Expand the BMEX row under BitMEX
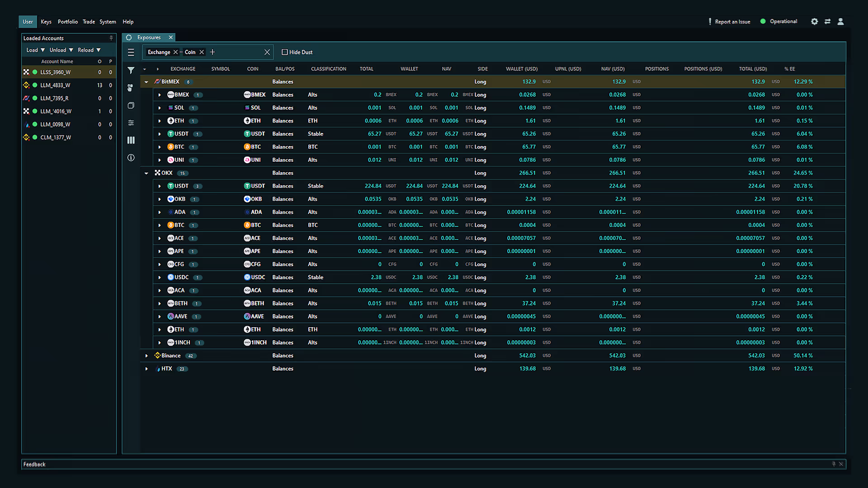Image resolution: width=868 pixels, height=488 pixels. click(x=160, y=95)
